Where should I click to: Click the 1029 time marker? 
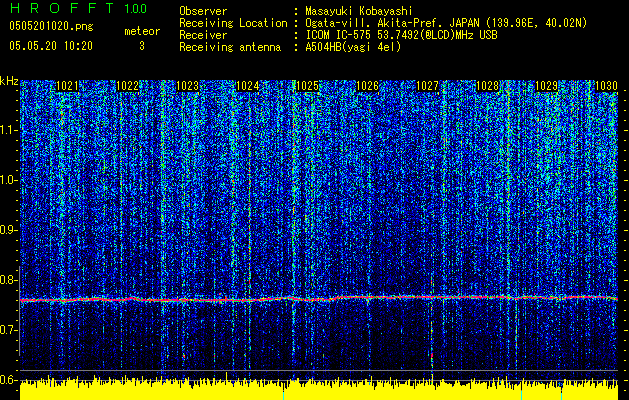point(546,86)
